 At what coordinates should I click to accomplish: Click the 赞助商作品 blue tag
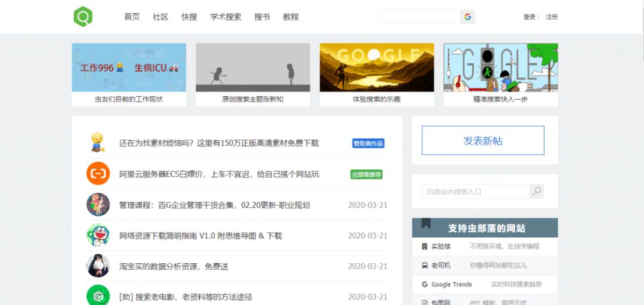[369, 143]
